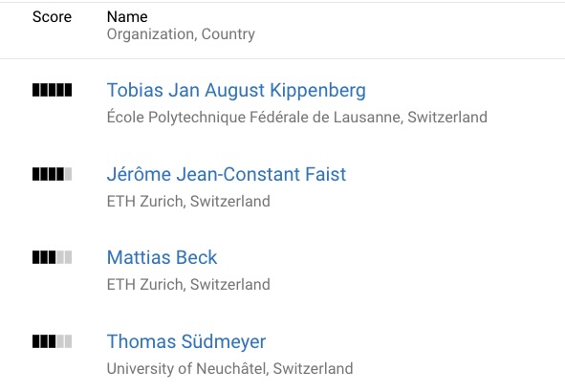Click the first black segment of Kippenberg's score
565x392 pixels.
(x=35, y=90)
